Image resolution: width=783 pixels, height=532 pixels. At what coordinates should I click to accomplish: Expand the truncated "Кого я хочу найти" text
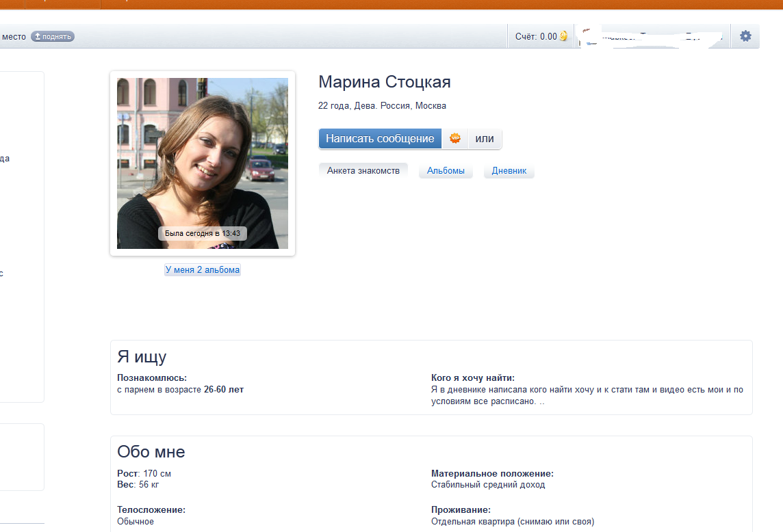(542, 402)
